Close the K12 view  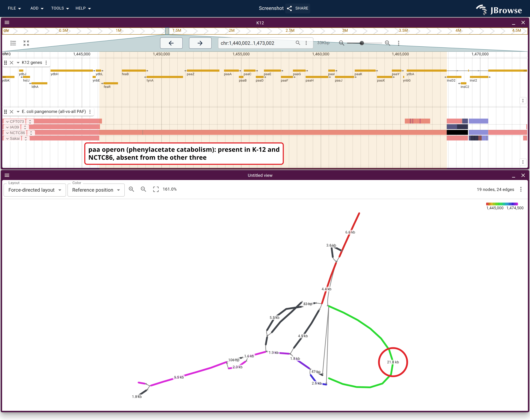523,23
